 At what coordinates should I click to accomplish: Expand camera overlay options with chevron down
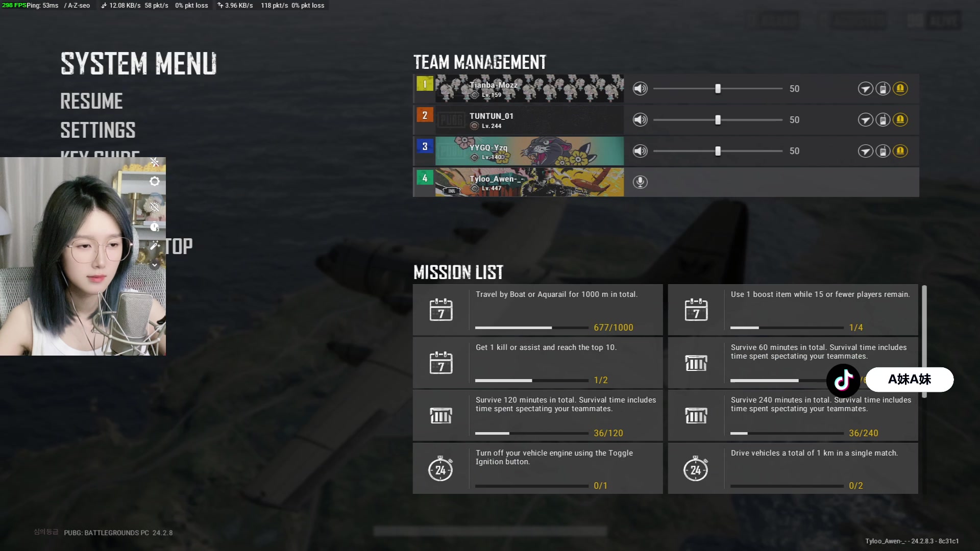pos(155,265)
